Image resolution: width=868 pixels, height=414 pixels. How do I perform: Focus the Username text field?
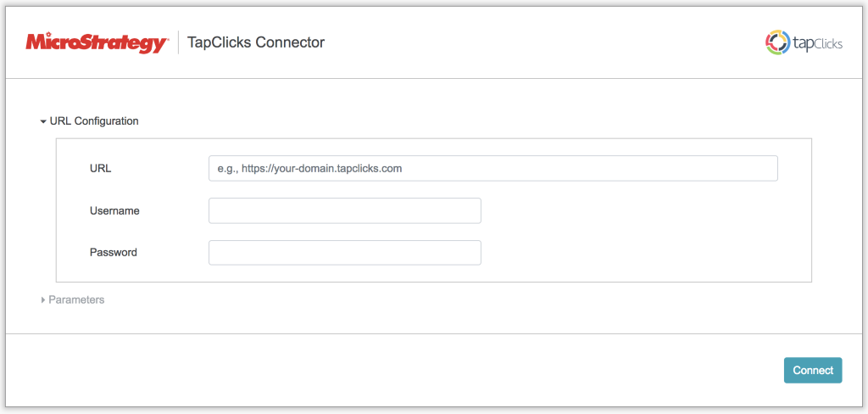click(x=344, y=210)
